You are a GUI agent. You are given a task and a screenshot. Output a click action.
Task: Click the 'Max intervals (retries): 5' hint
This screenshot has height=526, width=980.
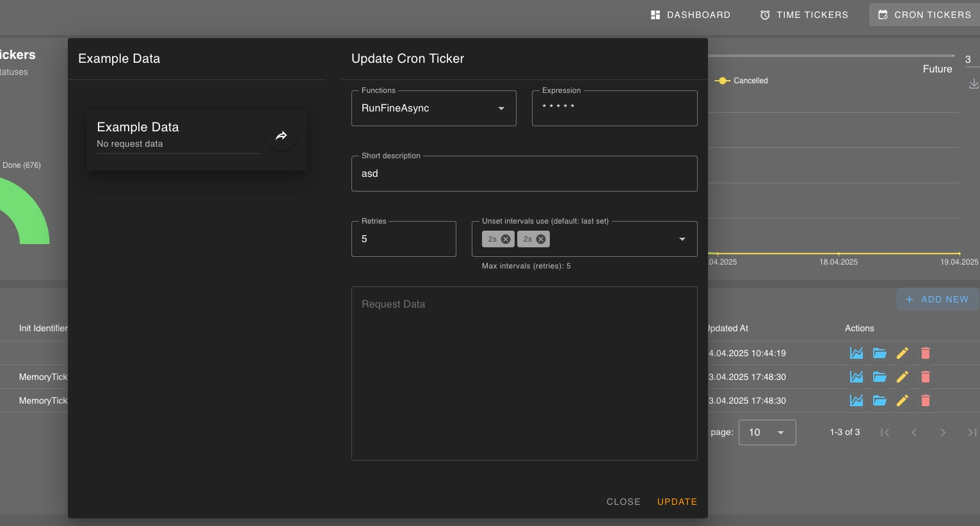pos(526,266)
